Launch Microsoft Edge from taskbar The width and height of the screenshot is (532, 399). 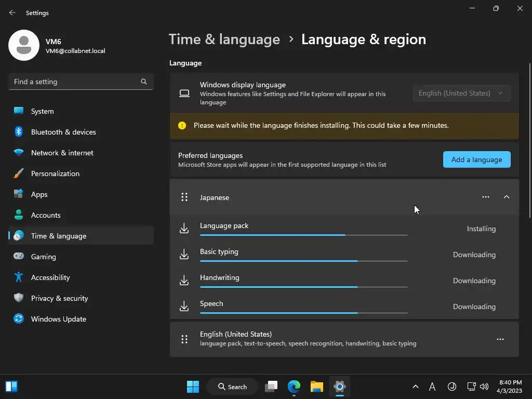pos(294,387)
